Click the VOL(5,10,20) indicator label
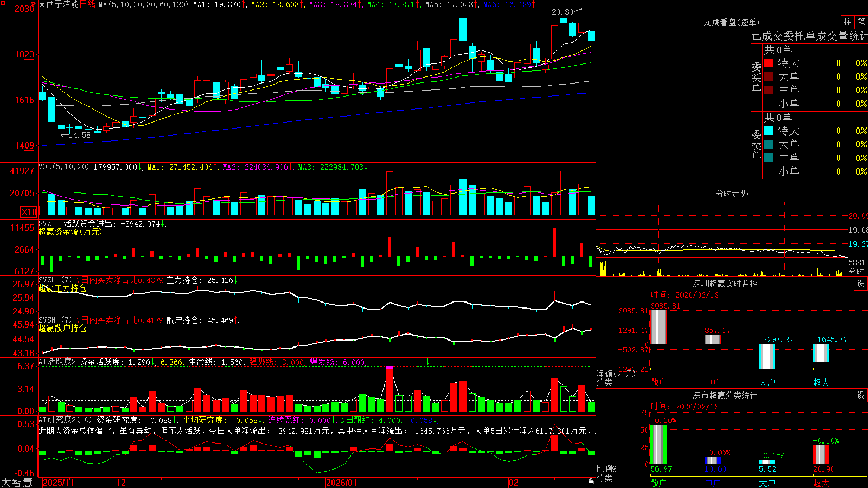 63,167
